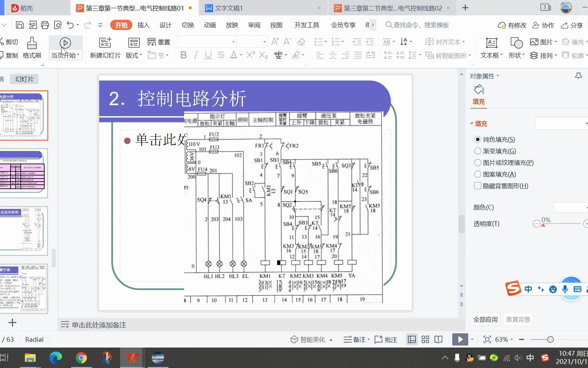Select Pattern fill (图案填充) option
This screenshot has height=368, width=588.
pyautogui.click(x=495, y=174)
